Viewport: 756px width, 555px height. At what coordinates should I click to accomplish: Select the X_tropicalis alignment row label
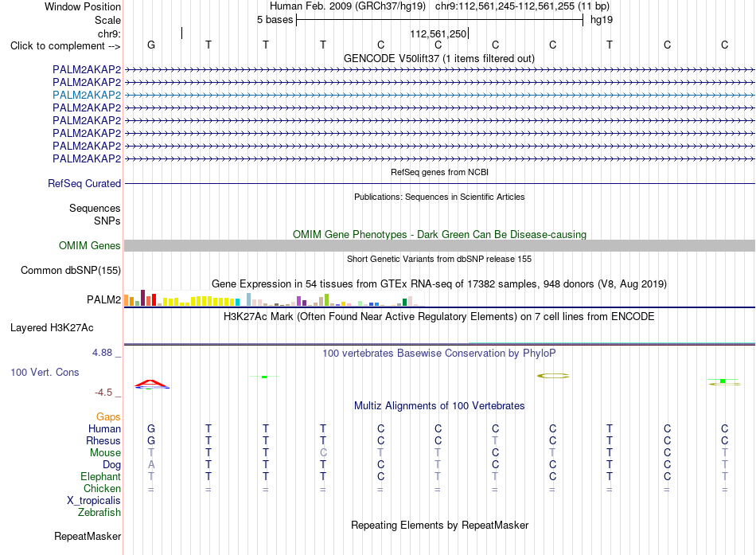pos(94,501)
